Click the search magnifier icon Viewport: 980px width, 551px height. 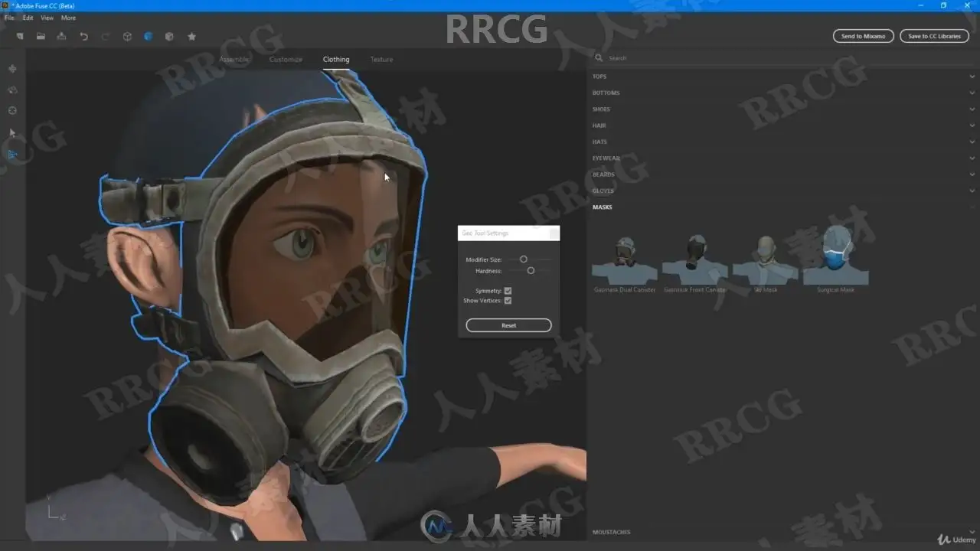(x=599, y=58)
